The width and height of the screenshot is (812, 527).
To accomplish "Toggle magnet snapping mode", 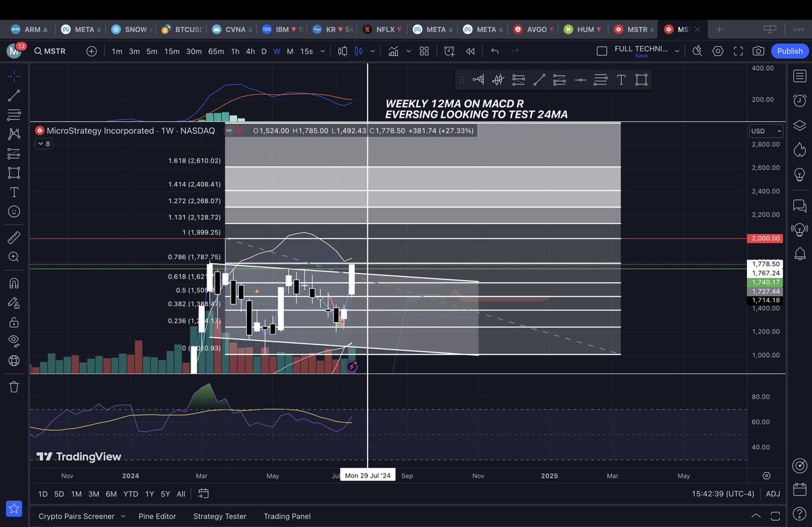I will 14,283.
